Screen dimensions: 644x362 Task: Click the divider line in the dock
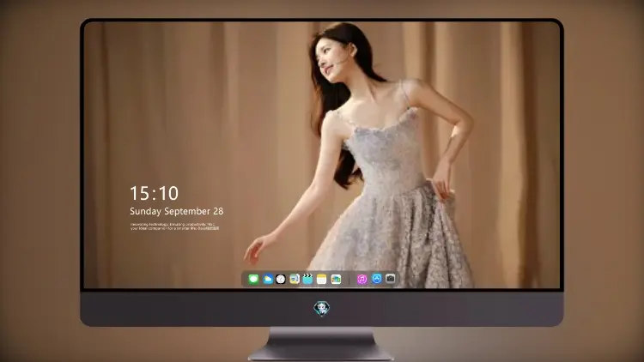(x=349, y=280)
